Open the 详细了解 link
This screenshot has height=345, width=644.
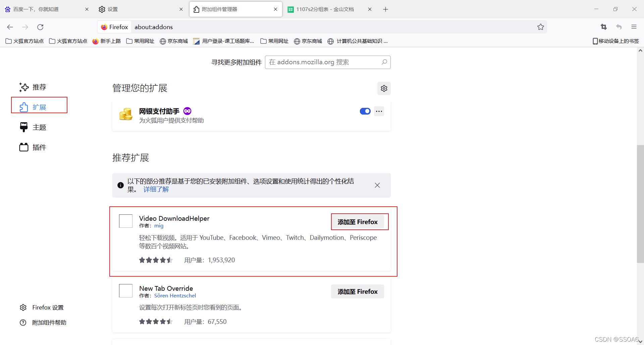(x=156, y=190)
